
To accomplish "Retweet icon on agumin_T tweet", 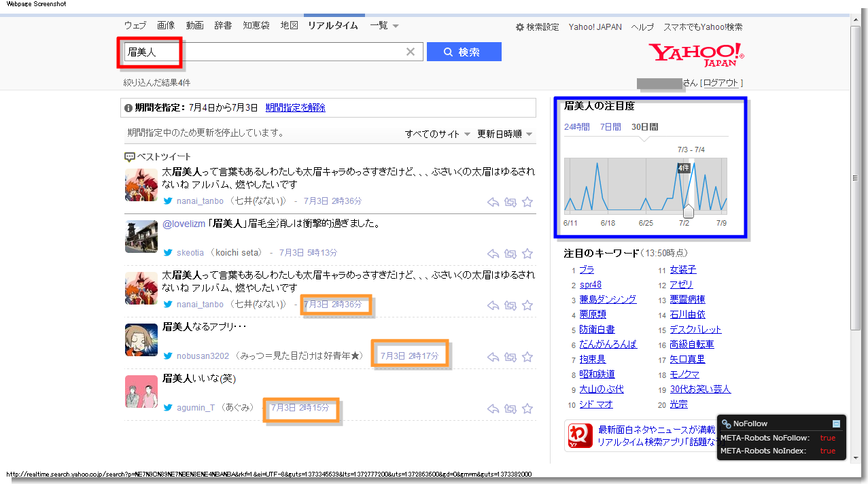I will tap(510, 409).
